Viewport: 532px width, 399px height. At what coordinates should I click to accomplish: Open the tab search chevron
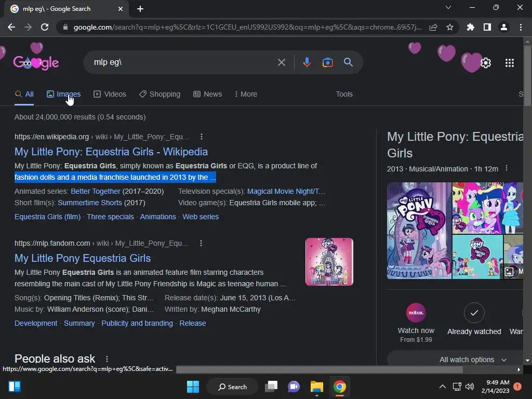(x=448, y=7)
